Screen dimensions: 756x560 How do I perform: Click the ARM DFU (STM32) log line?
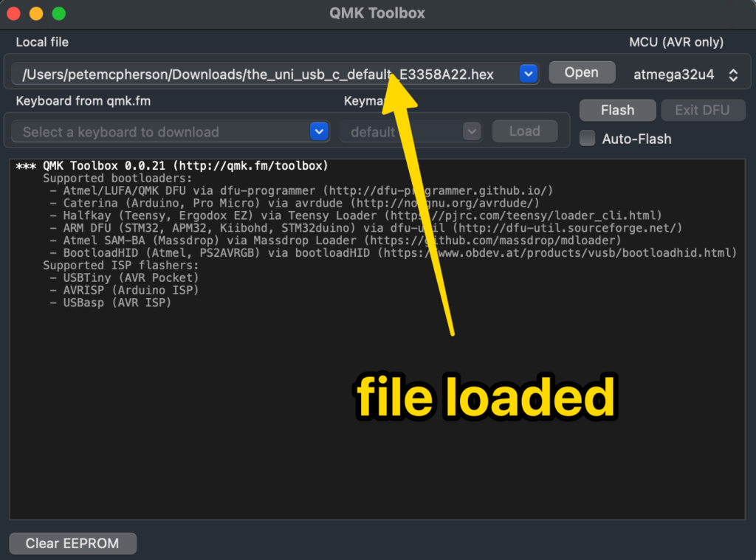[x=366, y=228]
